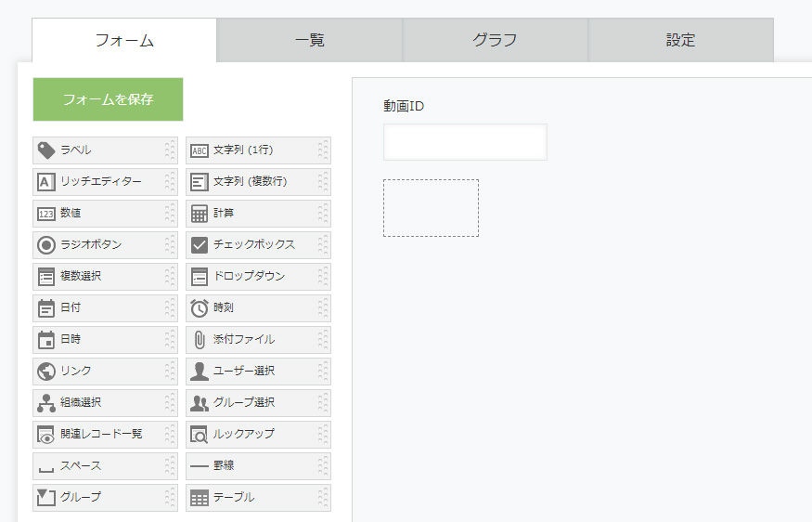Image resolution: width=812 pixels, height=522 pixels.
Task: Go to the グラフ tab
Action: click(x=495, y=41)
